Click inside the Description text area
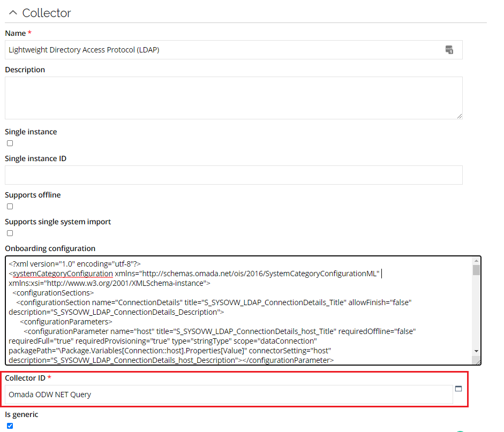 234,98
